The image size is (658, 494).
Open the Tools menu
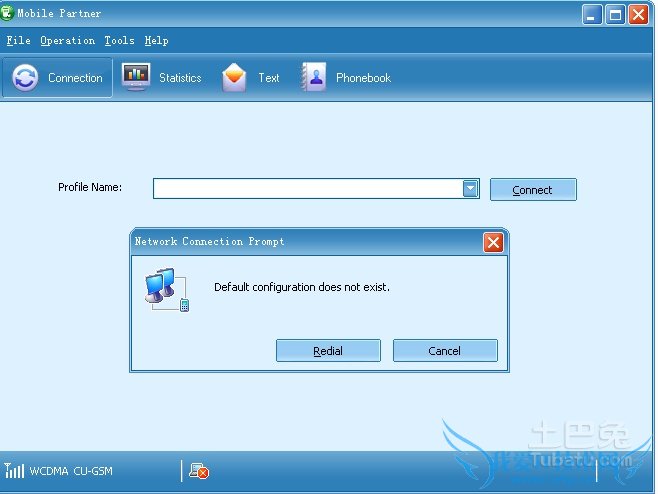coord(120,40)
